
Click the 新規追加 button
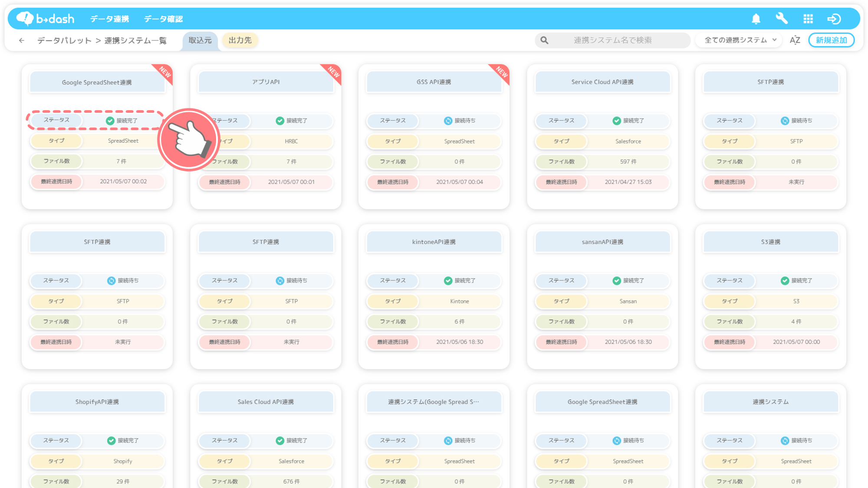[831, 40]
